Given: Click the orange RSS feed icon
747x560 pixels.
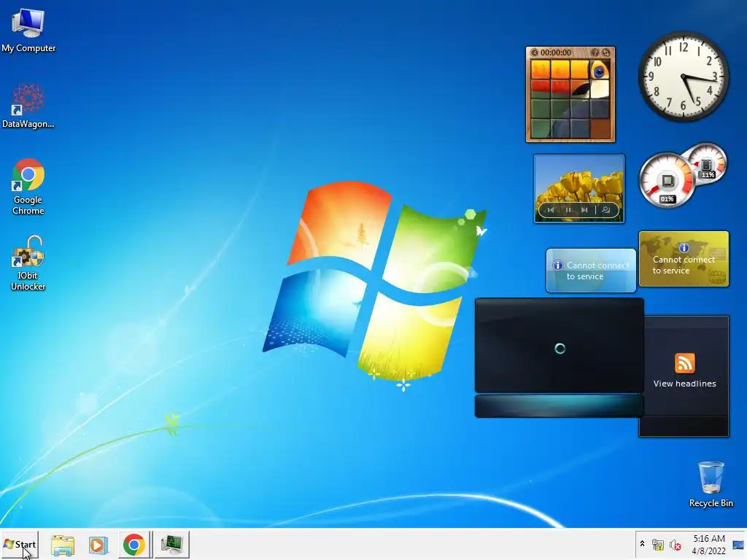Looking at the screenshot, I should pos(684,363).
